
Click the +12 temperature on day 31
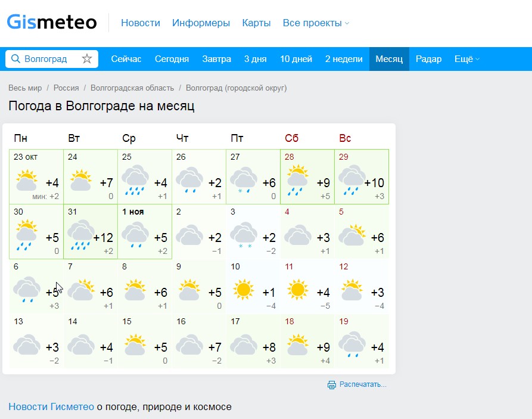103,238
